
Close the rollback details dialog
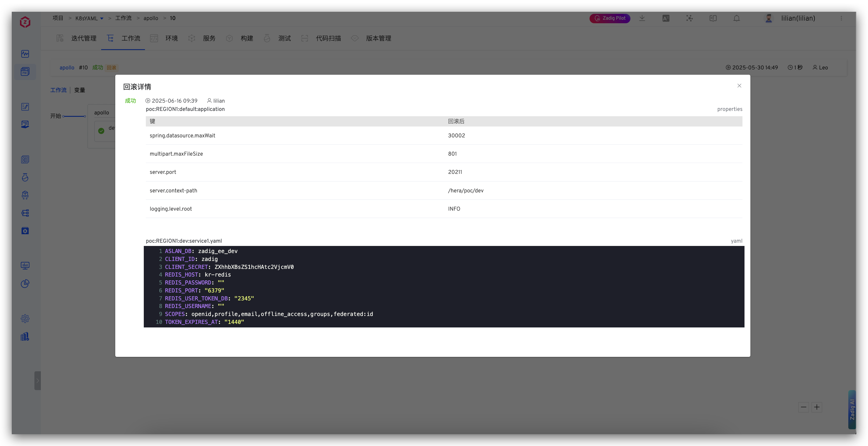(x=739, y=86)
